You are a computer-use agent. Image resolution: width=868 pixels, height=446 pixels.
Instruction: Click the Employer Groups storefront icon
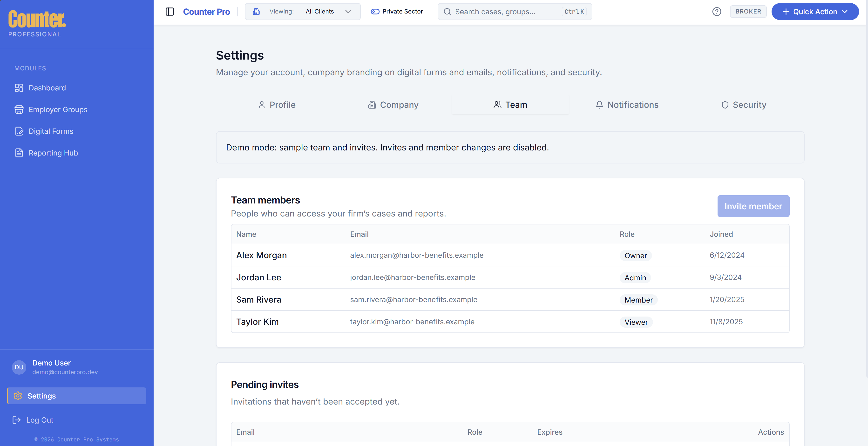19,109
